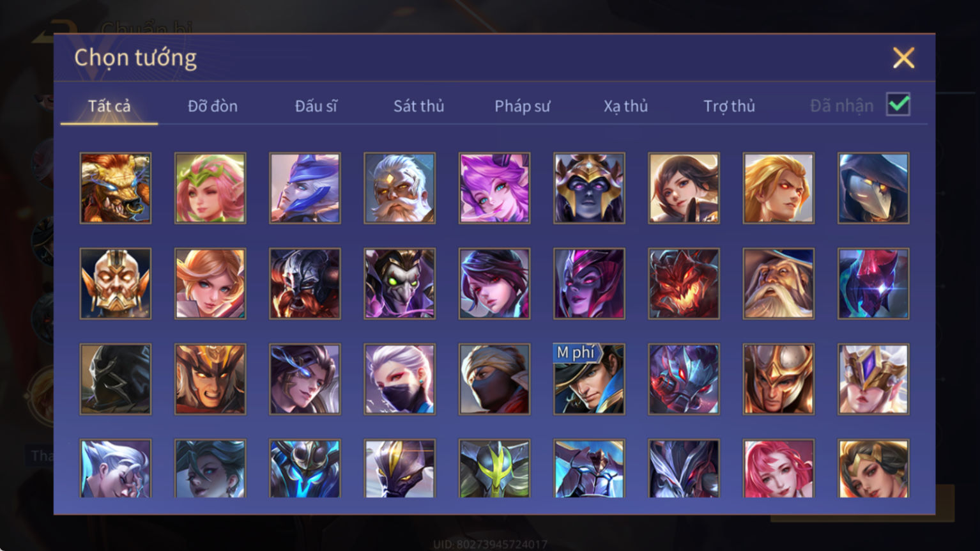Image resolution: width=980 pixels, height=551 pixels.
Task: Filter heroes by 'Sát thủ'
Action: [418, 106]
